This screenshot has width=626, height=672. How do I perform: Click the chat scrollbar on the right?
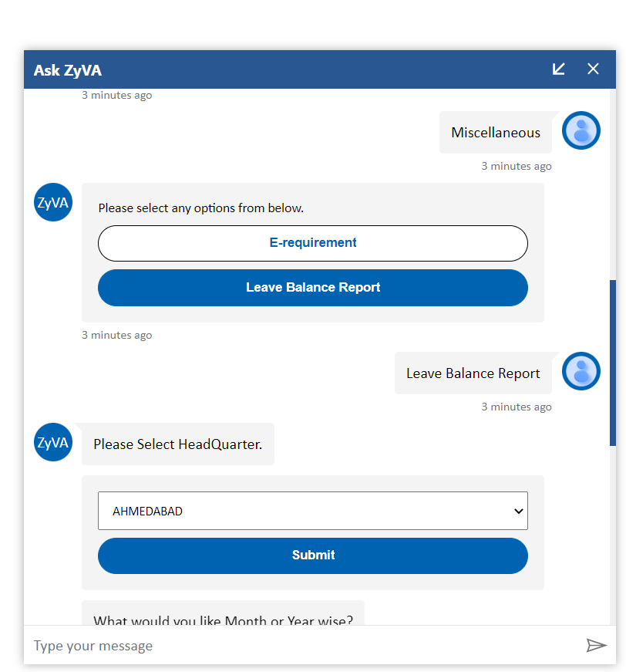coord(614,363)
